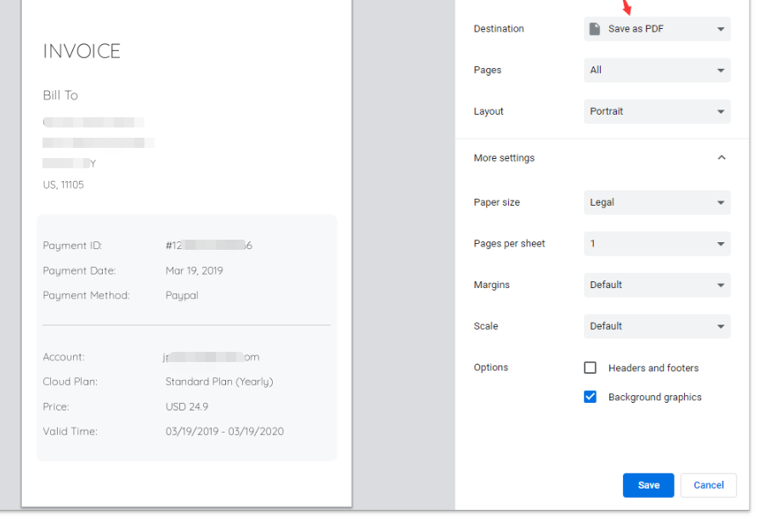758x532 pixels.
Task: Click the 'Valid Time:' label
Action: click(70, 432)
